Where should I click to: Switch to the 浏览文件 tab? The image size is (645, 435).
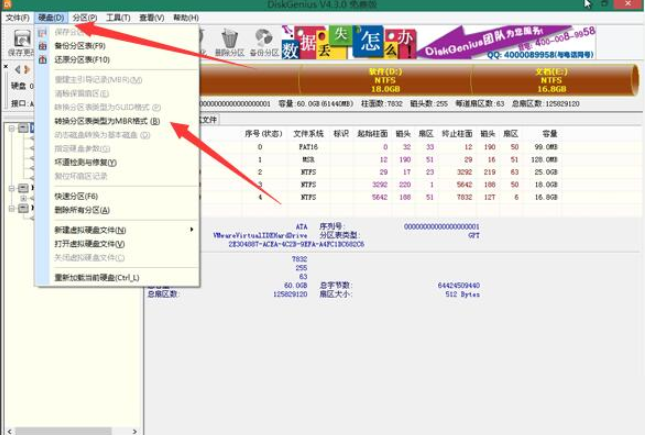pos(209,120)
